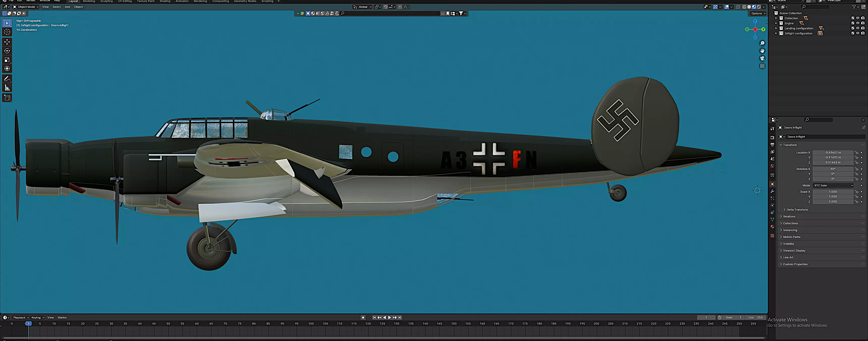
Task: Activate the Cursor tool
Action: pos(7,32)
